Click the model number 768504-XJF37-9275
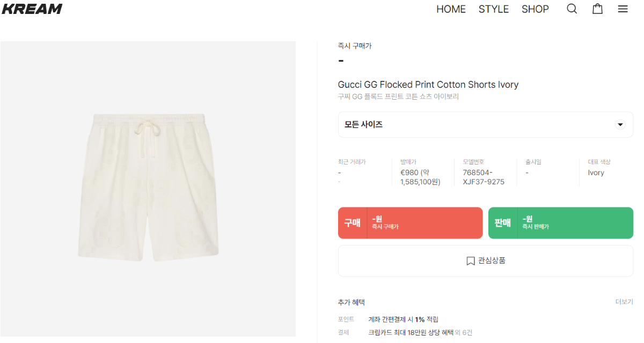The height and width of the screenshot is (343, 644). [x=484, y=177]
